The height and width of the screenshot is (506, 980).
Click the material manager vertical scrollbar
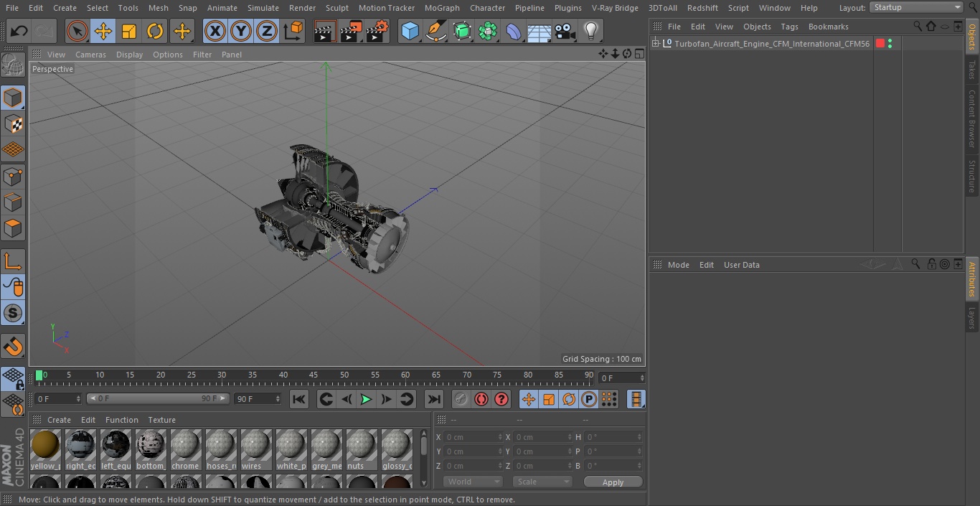[x=424, y=458]
